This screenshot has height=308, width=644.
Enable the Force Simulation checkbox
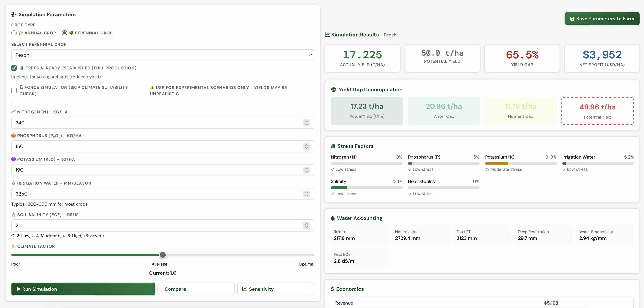click(14, 90)
